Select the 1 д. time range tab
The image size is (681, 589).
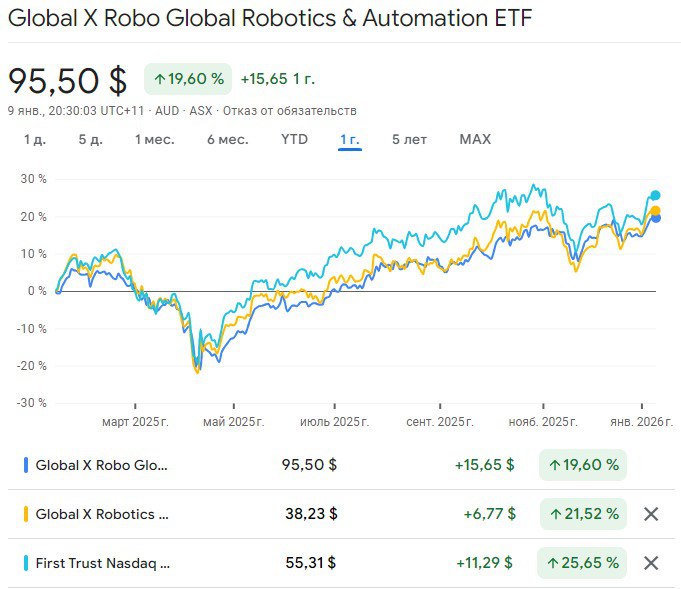point(35,140)
